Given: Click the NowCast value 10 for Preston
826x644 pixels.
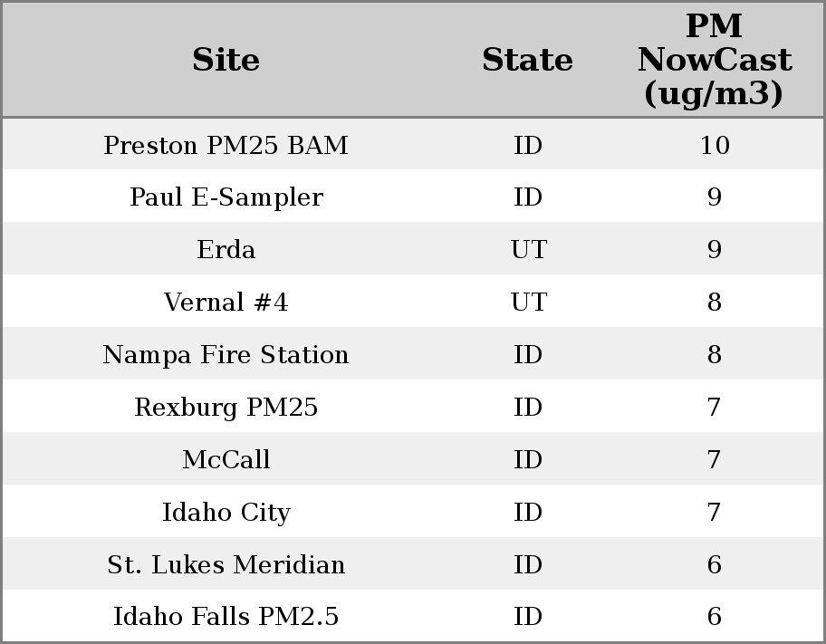Looking at the screenshot, I should pyautogui.click(x=714, y=145).
